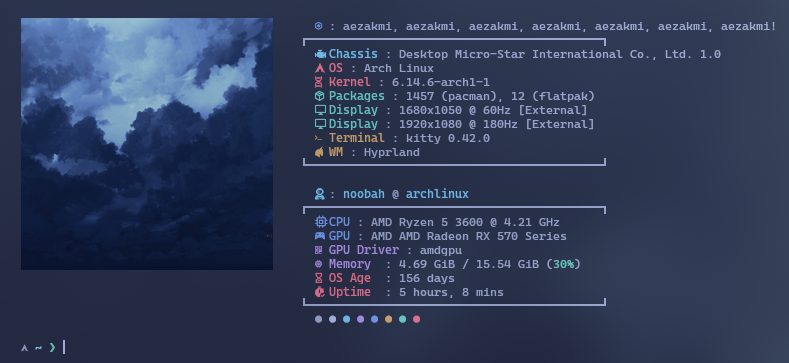The width and height of the screenshot is (789, 363).
Task: Click the monitor icon for 1920x1080 display
Action: (x=320, y=124)
